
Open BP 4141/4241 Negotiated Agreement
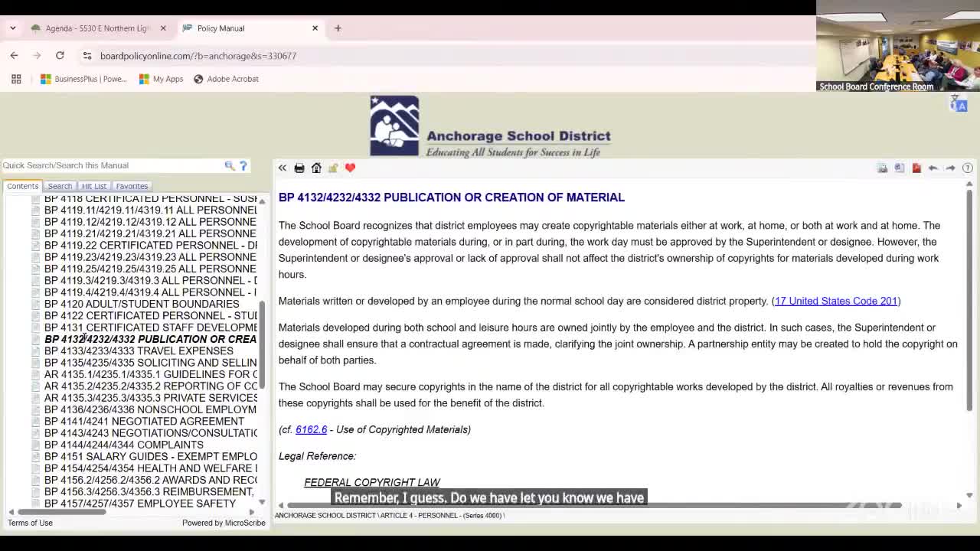point(144,422)
